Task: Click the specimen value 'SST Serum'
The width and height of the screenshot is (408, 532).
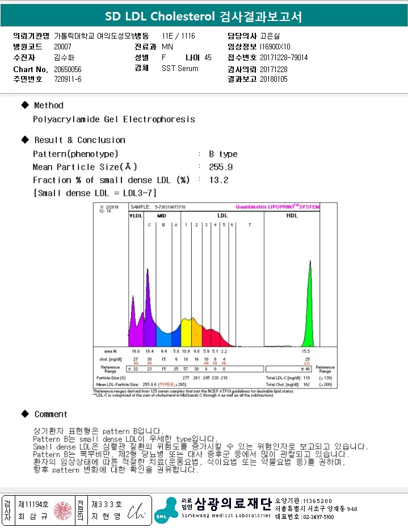Action: (180, 69)
